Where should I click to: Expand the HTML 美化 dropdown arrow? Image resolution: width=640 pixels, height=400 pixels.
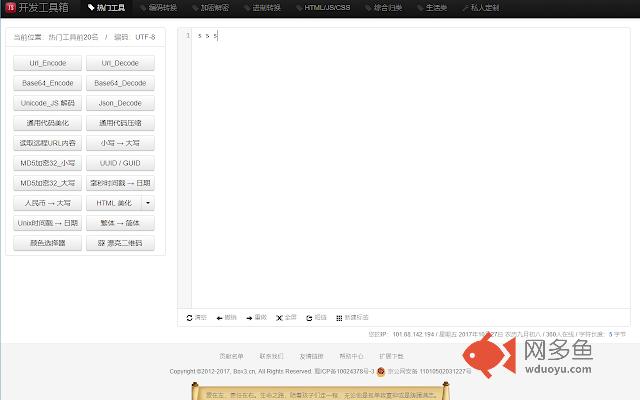(x=148, y=203)
